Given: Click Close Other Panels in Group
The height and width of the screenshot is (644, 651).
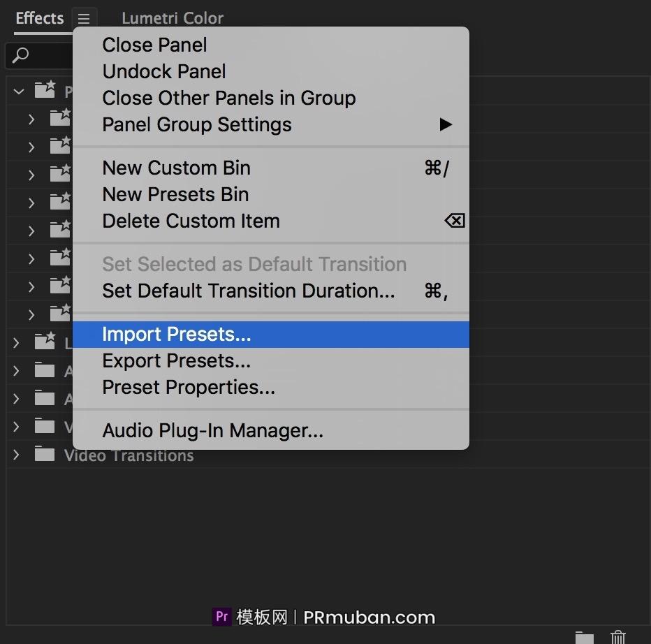Looking at the screenshot, I should pyautogui.click(x=228, y=98).
